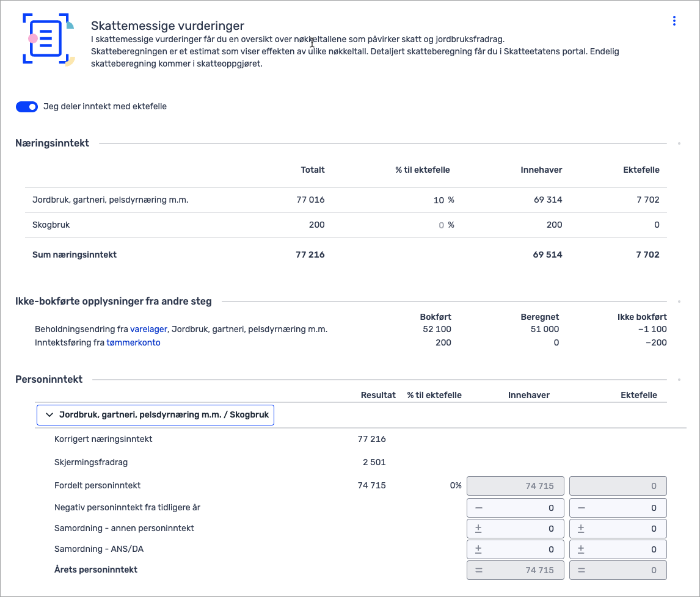700x597 pixels.
Task: Click the dot at Næringsinntekt section end
Action: click(x=679, y=144)
